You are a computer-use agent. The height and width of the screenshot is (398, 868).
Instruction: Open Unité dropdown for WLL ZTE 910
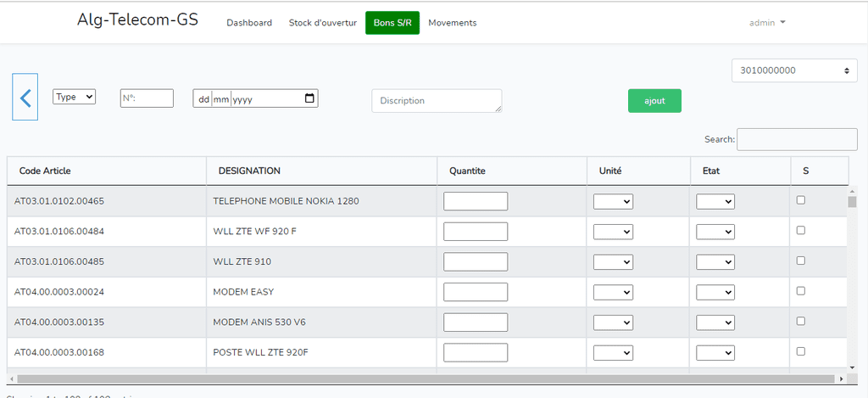point(614,261)
